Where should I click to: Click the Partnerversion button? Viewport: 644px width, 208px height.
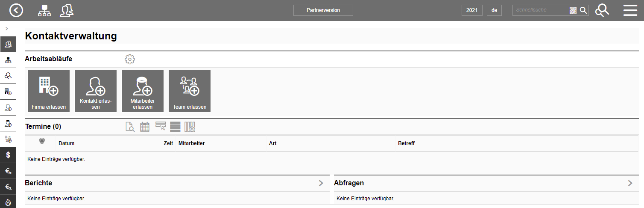tap(323, 10)
